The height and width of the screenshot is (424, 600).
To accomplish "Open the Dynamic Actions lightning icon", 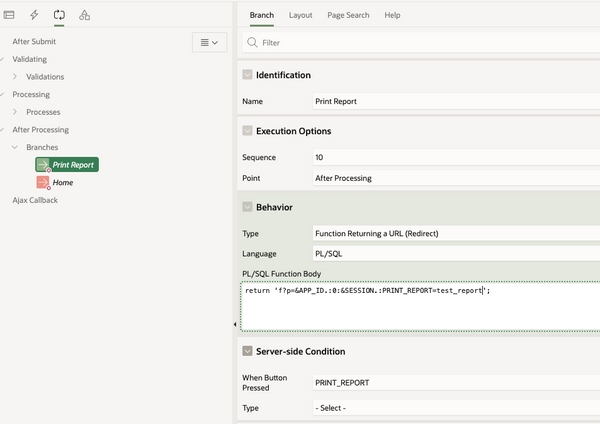I will click(34, 15).
